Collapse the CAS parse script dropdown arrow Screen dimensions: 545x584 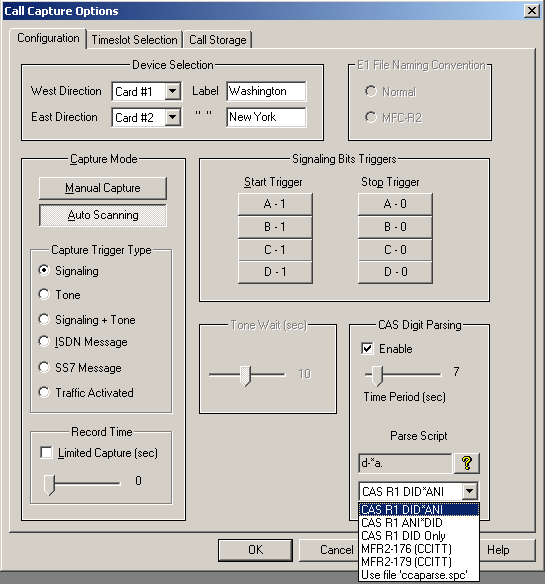(470, 491)
